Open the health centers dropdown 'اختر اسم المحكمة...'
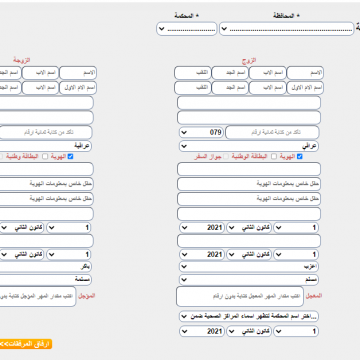The height and width of the screenshot is (360, 360). tap(249, 316)
